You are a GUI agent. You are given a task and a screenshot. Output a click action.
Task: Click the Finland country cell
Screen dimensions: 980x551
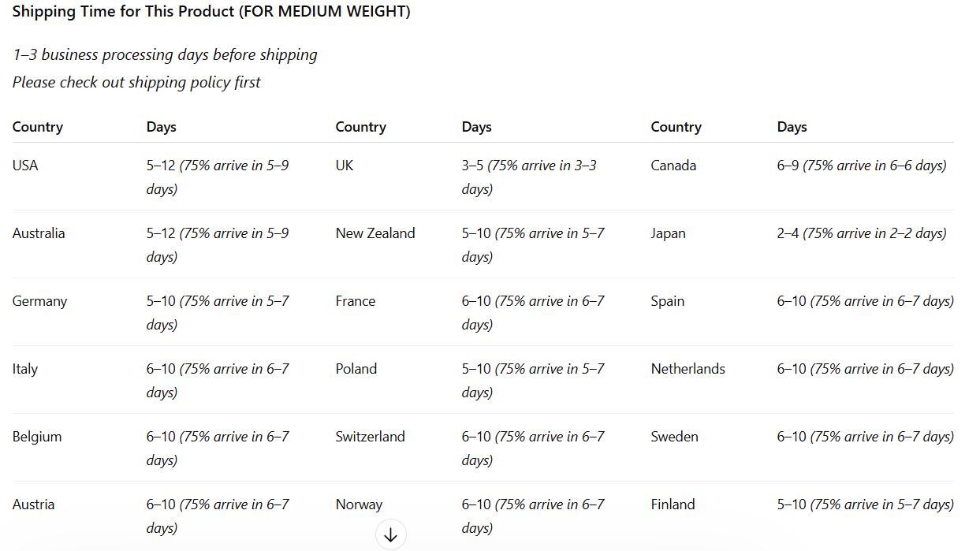pos(673,504)
